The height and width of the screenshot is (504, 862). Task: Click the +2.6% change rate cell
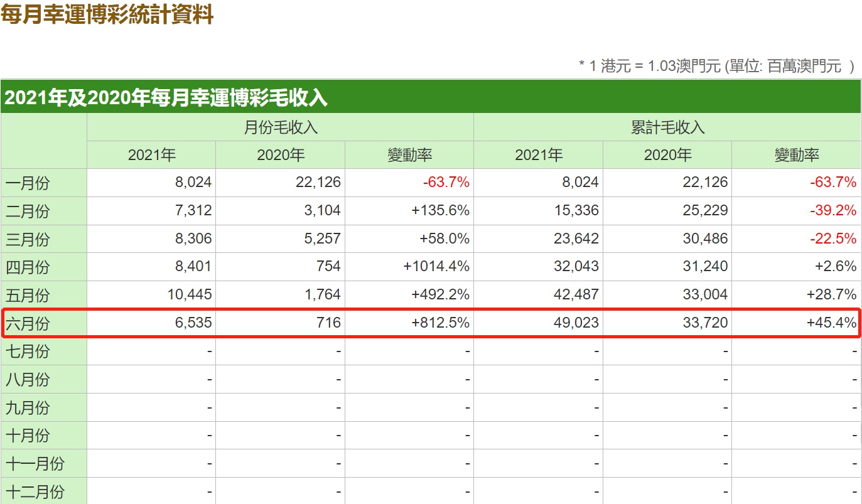tap(836, 266)
